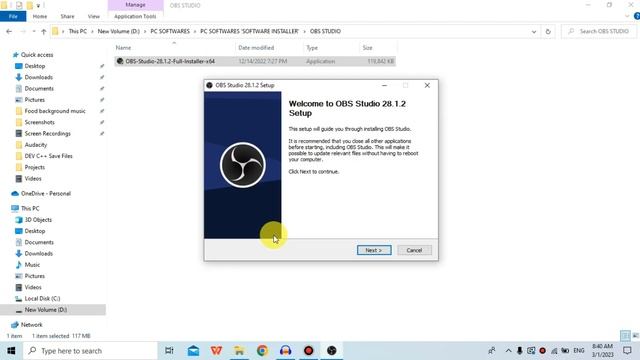
Task: Open screen recorder red taskbar icon
Action: (x=309, y=351)
